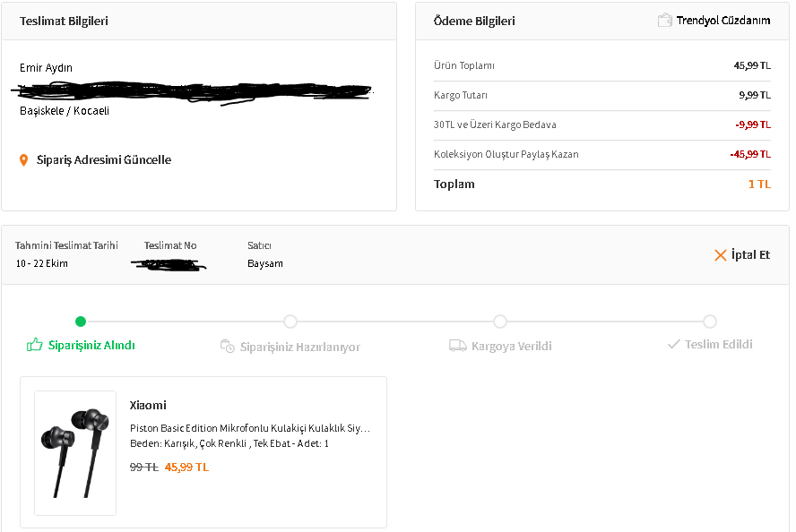Select the green completed step circle

point(81,322)
